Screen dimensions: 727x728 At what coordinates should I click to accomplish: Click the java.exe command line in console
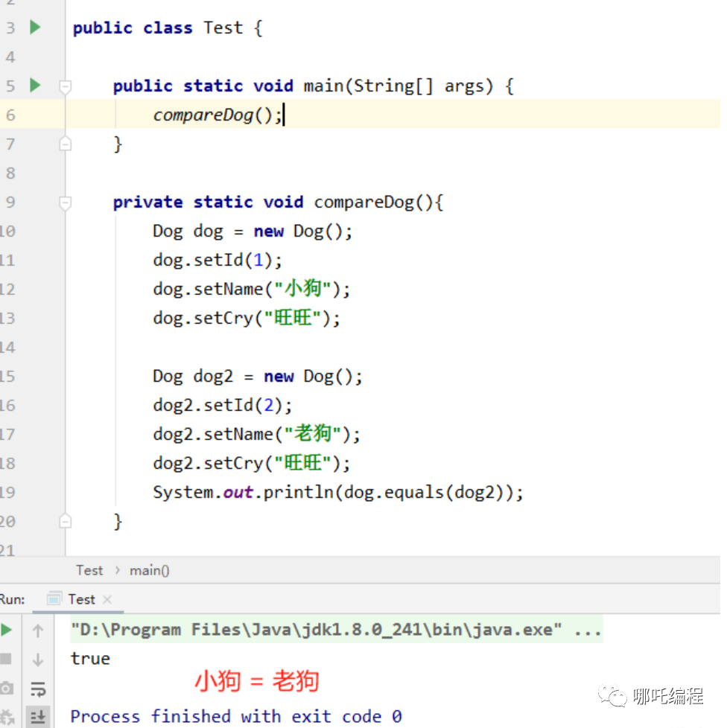click(337, 630)
